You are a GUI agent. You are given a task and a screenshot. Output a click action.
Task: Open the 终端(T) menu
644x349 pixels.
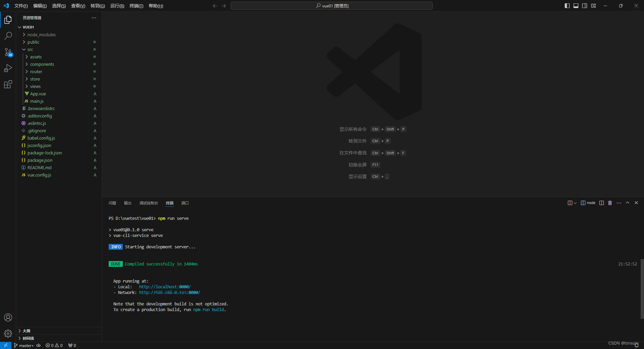pos(136,6)
